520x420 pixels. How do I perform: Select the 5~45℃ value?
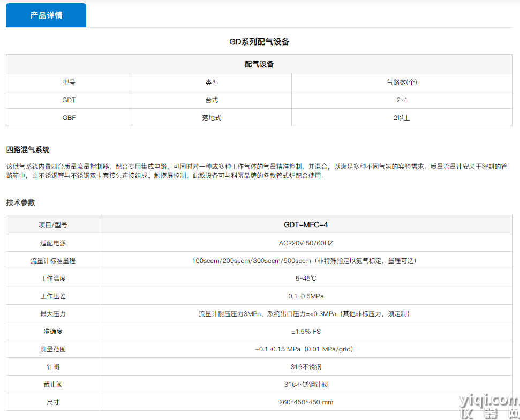pyautogui.click(x=306, y=279)
